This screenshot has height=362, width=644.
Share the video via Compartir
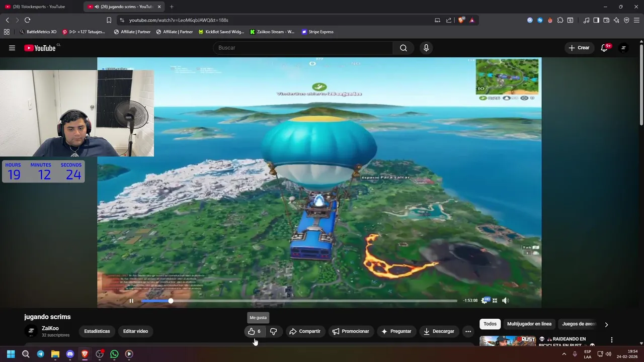[305, 331]
